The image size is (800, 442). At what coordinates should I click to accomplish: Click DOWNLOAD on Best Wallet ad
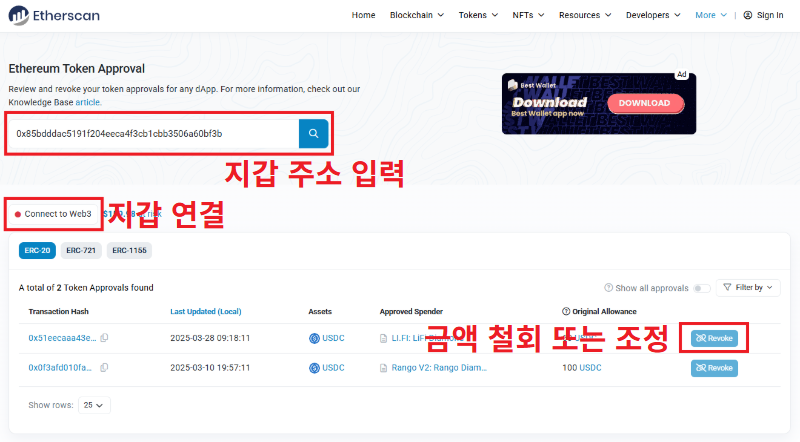645,103
